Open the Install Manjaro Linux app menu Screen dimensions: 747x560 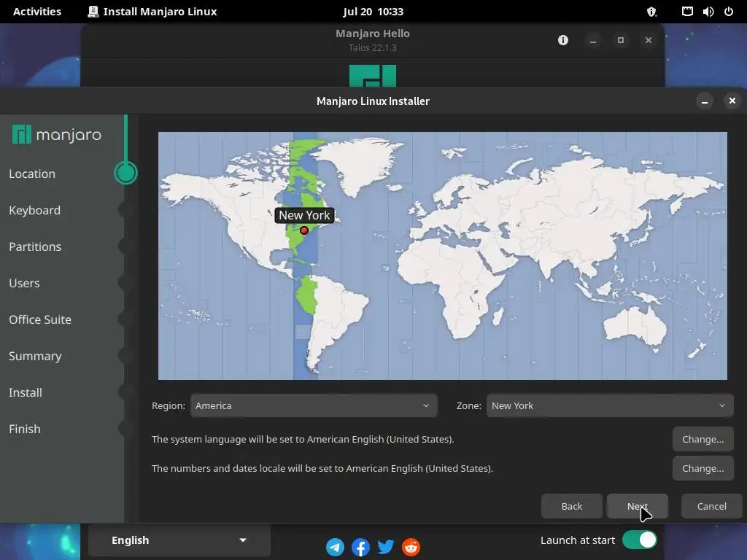point(152,12)
